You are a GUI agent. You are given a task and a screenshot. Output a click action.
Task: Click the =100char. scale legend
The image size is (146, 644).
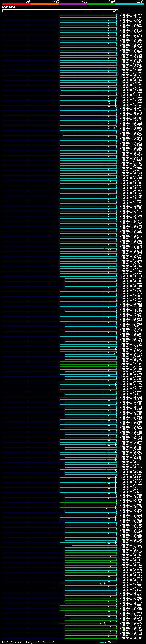tap(108, 642)
